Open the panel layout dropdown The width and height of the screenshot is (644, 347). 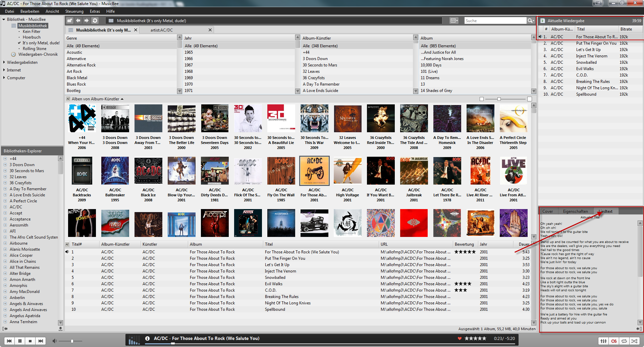coord(454,20)
